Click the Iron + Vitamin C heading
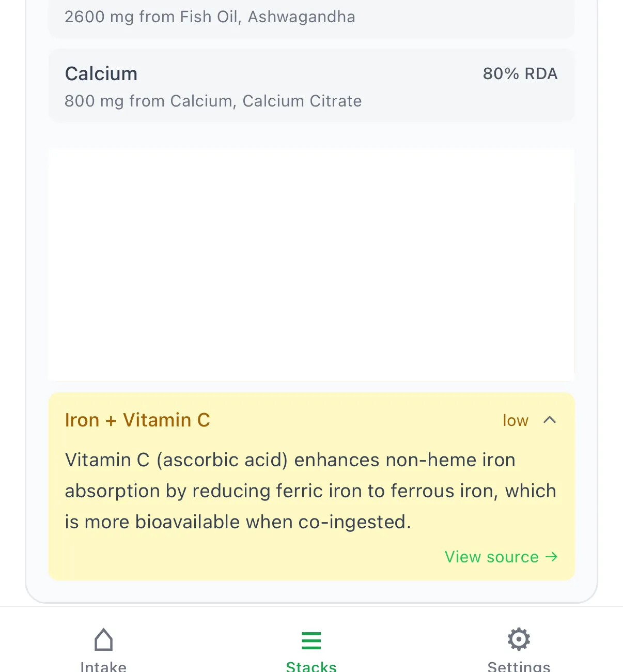The image size is (623, 672). point(137,420)
